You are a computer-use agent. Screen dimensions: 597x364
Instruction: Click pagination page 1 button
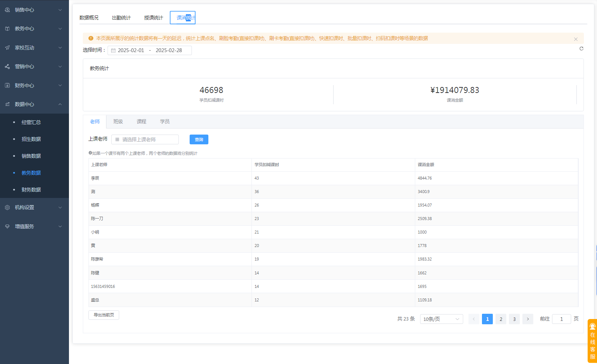487,319
